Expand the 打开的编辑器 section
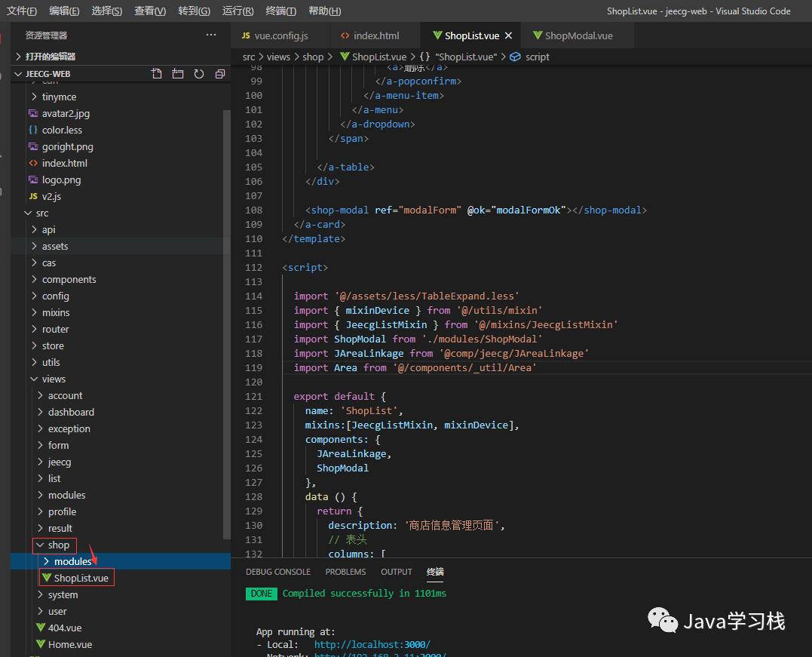 click(x=120, y=56)
